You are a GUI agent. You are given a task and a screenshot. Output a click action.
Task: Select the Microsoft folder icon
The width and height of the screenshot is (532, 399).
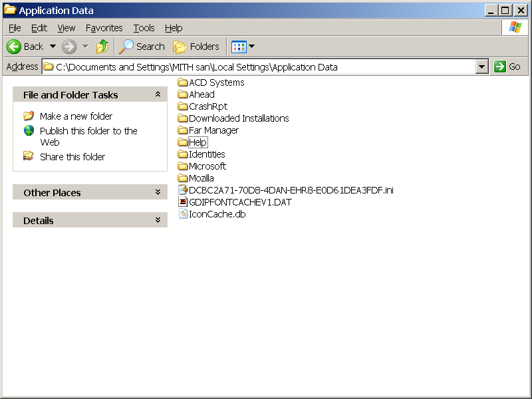point(182,166)
